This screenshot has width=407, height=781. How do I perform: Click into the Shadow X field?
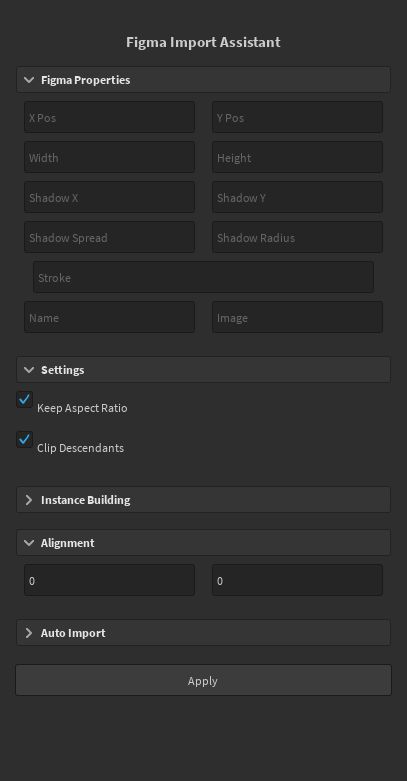coord(109,197)
